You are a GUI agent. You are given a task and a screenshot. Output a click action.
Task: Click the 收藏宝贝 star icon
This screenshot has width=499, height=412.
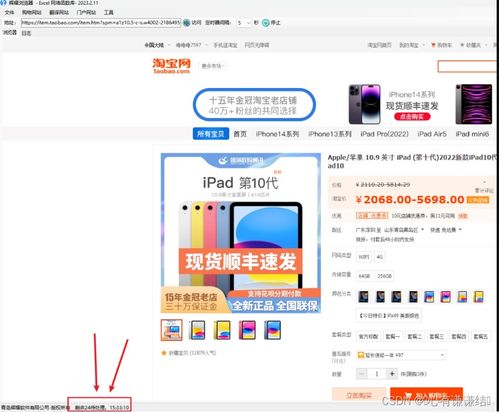(x=164, y=353)
